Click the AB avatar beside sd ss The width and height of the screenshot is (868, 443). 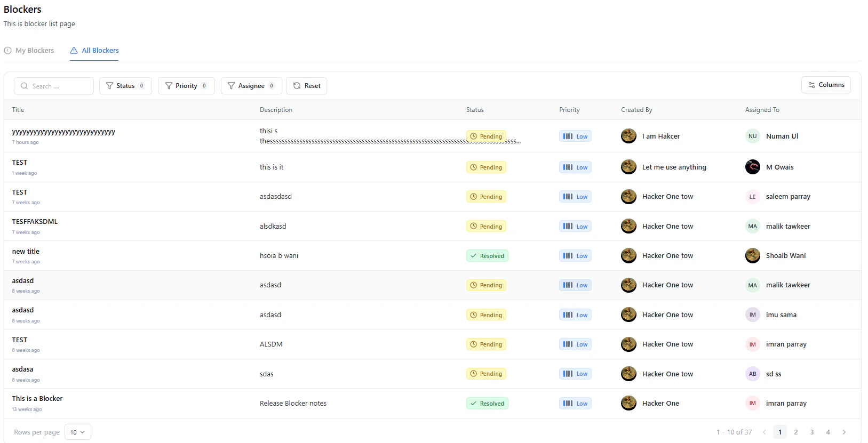pos(753,374)
